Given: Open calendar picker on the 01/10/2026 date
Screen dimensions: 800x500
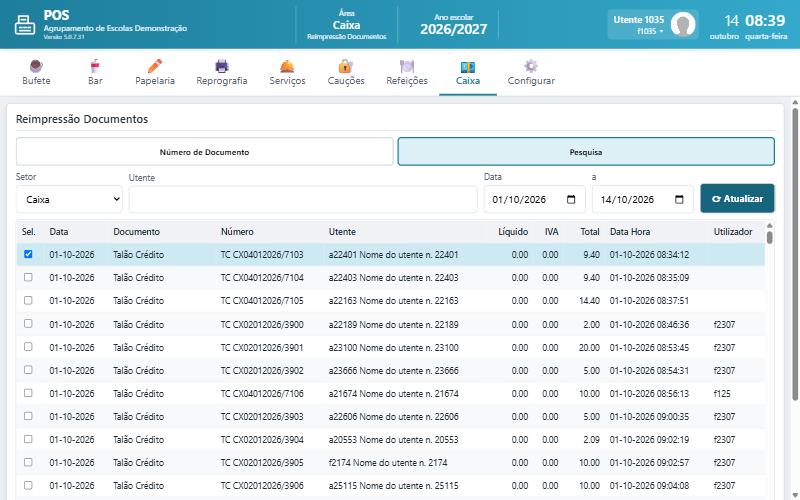Looking at the screenshot, I should pos(571,199).
